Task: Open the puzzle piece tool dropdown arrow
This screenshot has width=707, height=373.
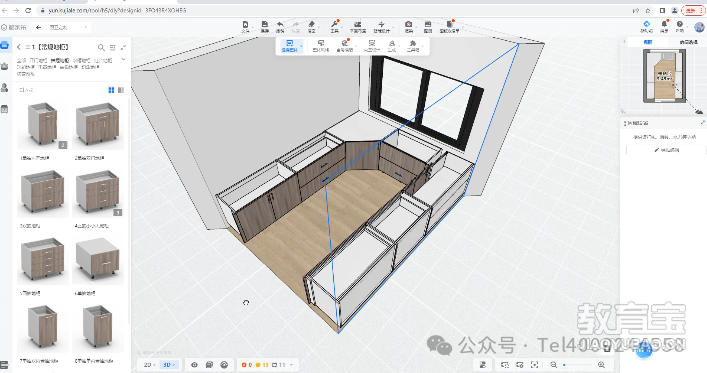Action: point(422,46)
